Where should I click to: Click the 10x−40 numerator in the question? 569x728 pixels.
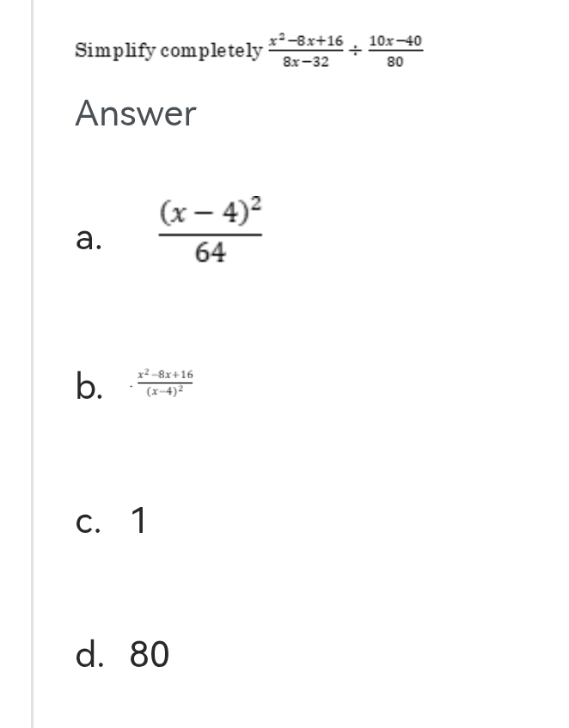point(395,40)
